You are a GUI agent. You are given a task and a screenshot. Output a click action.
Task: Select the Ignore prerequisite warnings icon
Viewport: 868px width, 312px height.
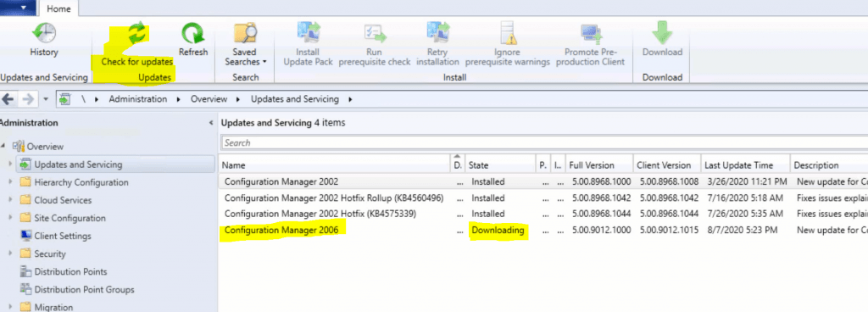point(507,32)
